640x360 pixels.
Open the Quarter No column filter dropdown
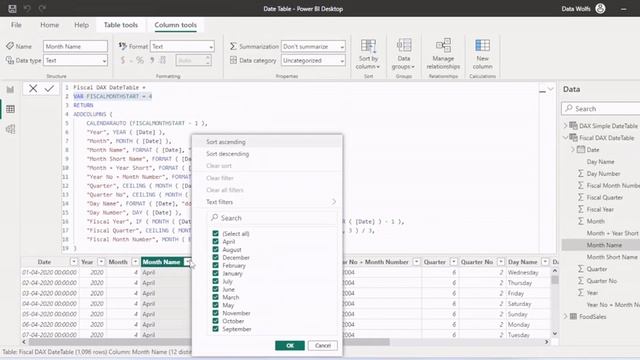click(x=500, y=262)
